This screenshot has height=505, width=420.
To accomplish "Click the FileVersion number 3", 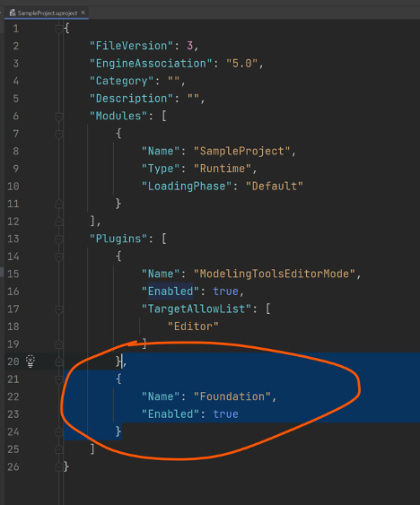I will pyautogui.click(x=190, y=46).
